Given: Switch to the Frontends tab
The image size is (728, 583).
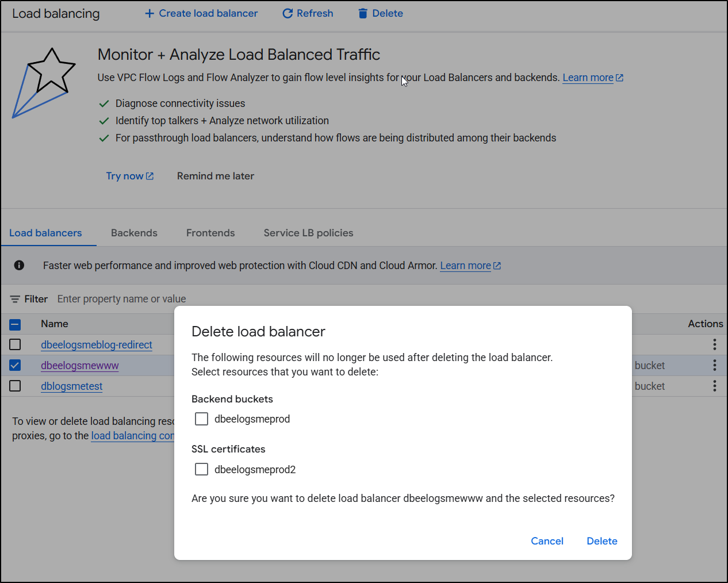Looking at the screenshot, I should [210, 233].
